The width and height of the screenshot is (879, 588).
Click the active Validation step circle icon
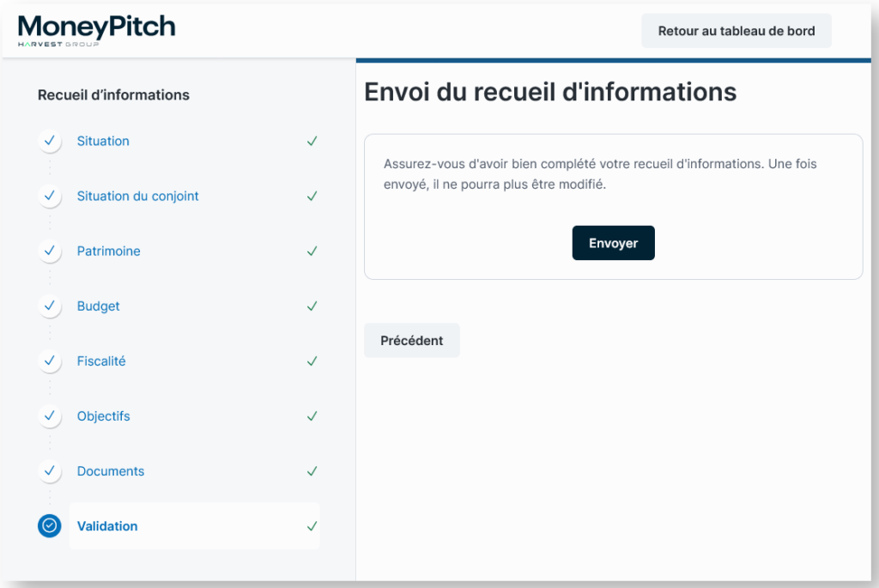coord(50,526)
